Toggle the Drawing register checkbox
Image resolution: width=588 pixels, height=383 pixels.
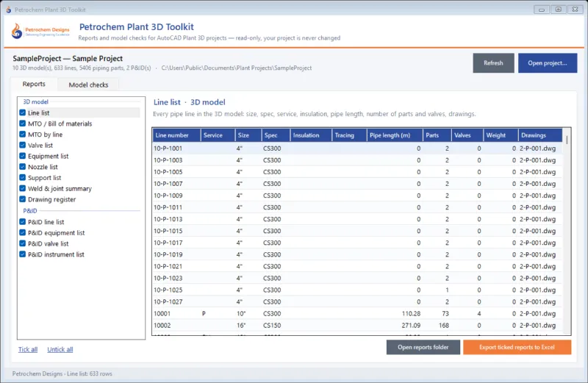(23, 199)
